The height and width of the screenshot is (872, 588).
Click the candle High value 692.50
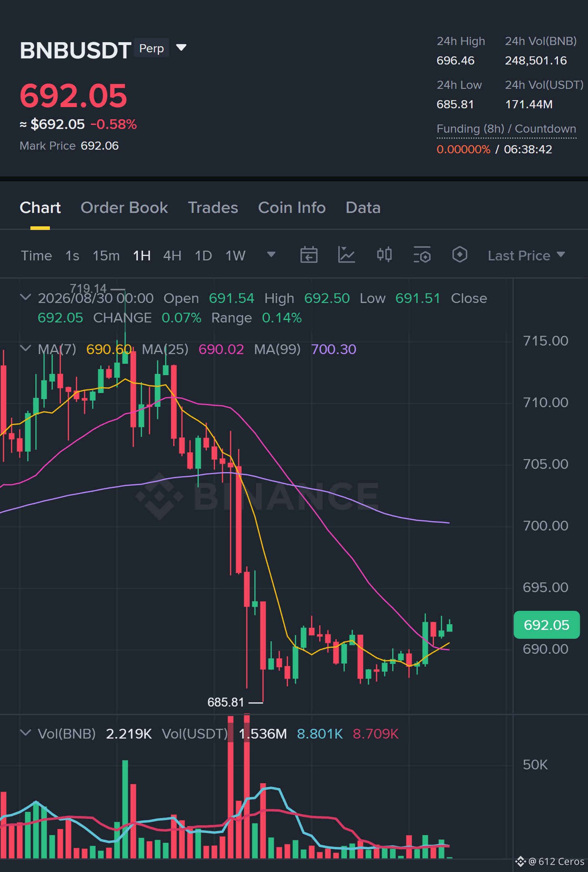327,299
